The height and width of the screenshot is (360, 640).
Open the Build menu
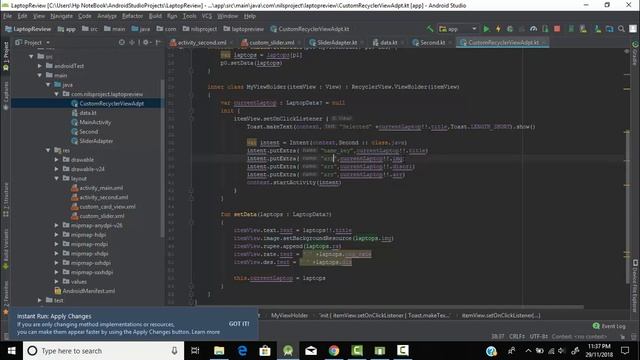point(155,16)
